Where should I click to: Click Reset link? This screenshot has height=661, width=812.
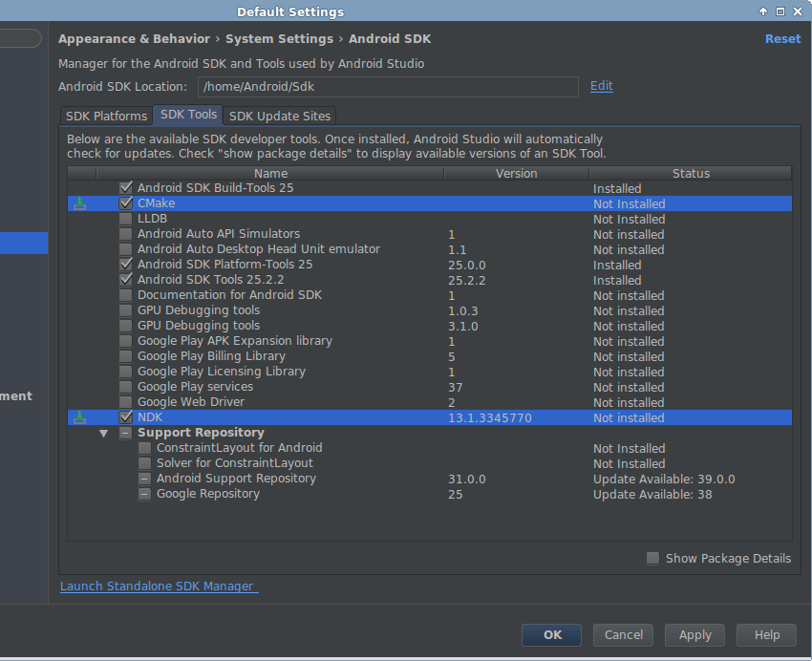(x=782, y=39)
